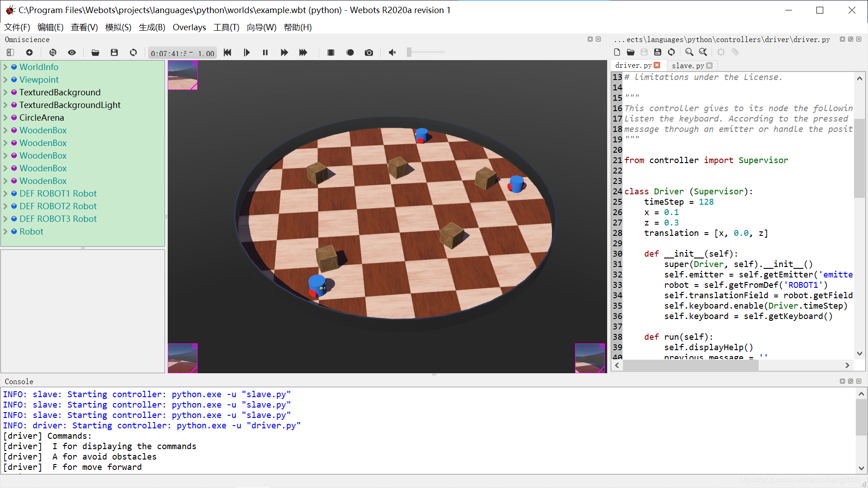This screenshot has width=868, height=488.
Task: Close the Console panel
Action: click(859, 381)
